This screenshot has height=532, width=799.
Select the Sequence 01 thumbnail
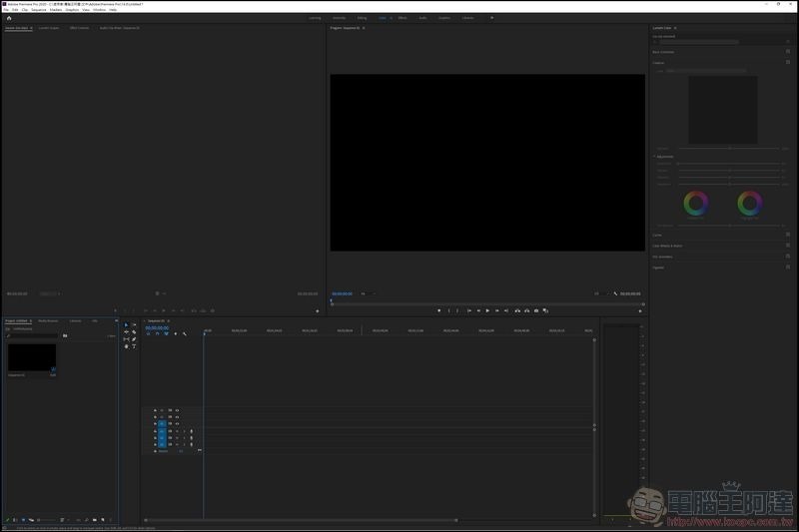tap(32, 357)
